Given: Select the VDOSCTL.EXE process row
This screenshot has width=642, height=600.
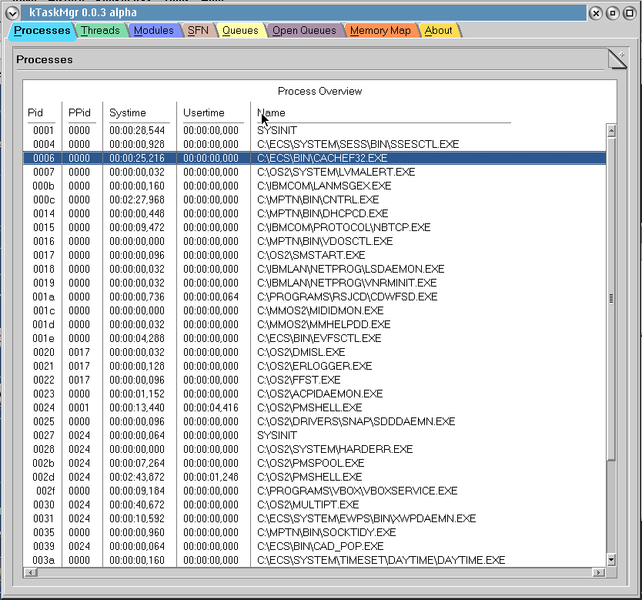Looking at the screenshot, I should (x=314, y=241).
